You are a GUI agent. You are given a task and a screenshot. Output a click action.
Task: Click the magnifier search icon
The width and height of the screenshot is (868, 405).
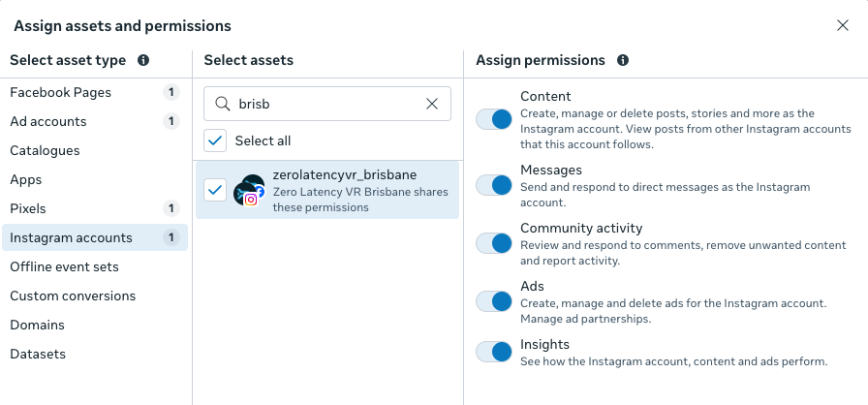tap(223, 104)
